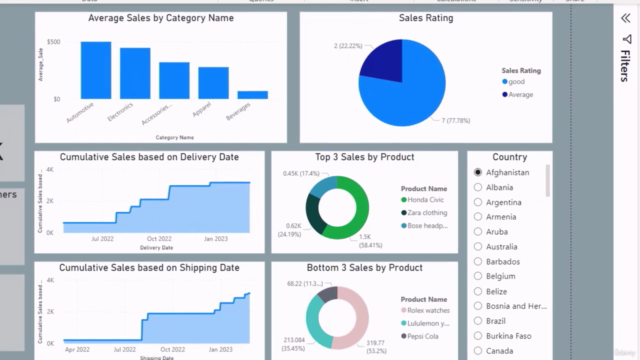Choose Bosnia and Herzegovina in Country slicer
Image resolution: width=640 pixels, height=360 pixels.
click(510, 306)
